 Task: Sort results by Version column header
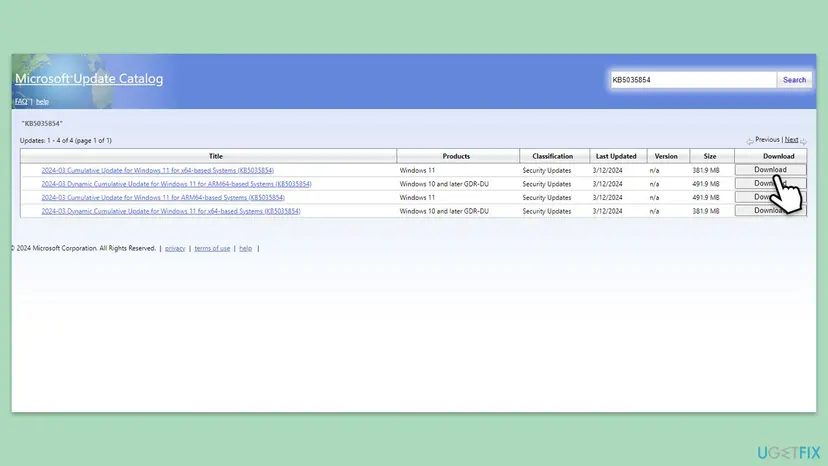[666, 156]
